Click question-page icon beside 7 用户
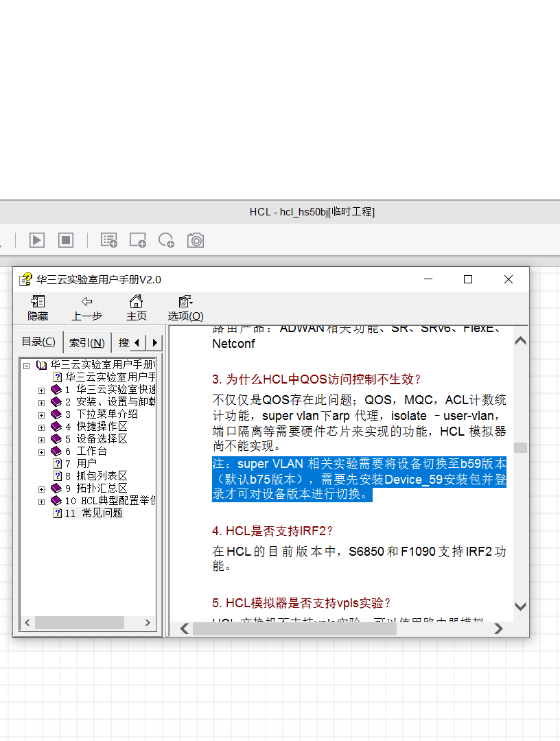Screen dimensions: 560x741 pyautogui.click(x=58, y=464)
